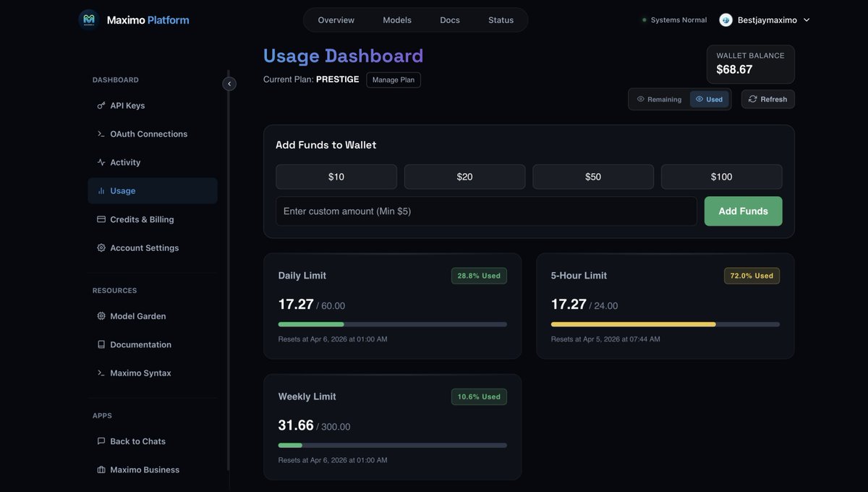Viewport: 868px width, 492px height.
Task: Choose the $50 fund amount
Action: pos(593,177)
